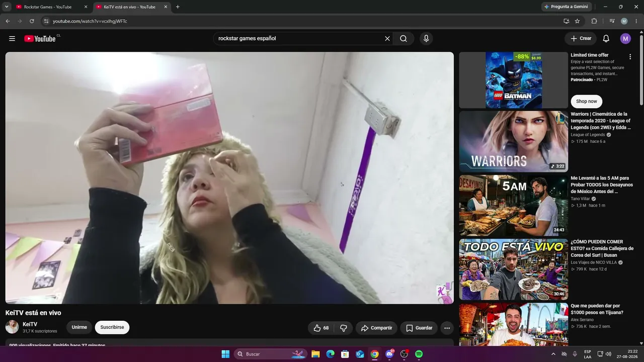
Task: Show hidden system tray icons
Action: (554, 354)
